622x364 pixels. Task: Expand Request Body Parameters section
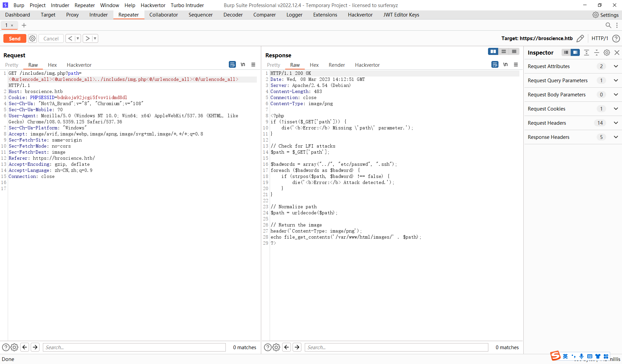pyautogui.click(x=573, y=95)
